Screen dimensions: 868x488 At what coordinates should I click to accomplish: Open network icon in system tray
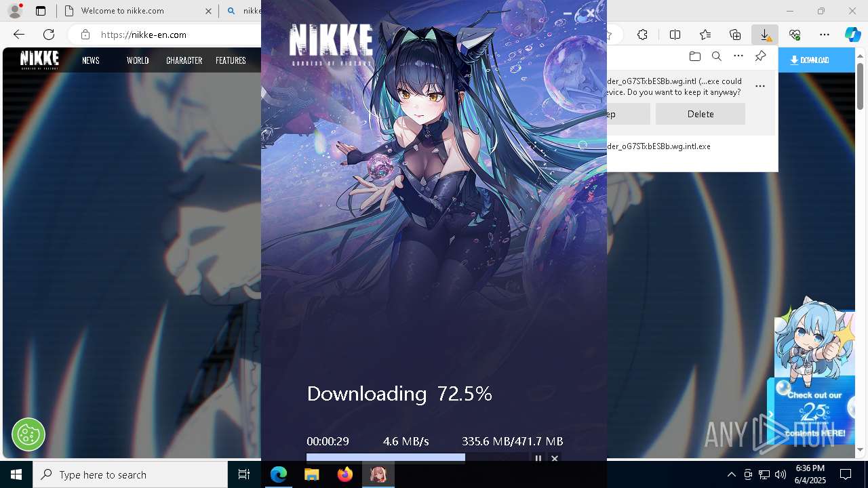tap(764, 474)
